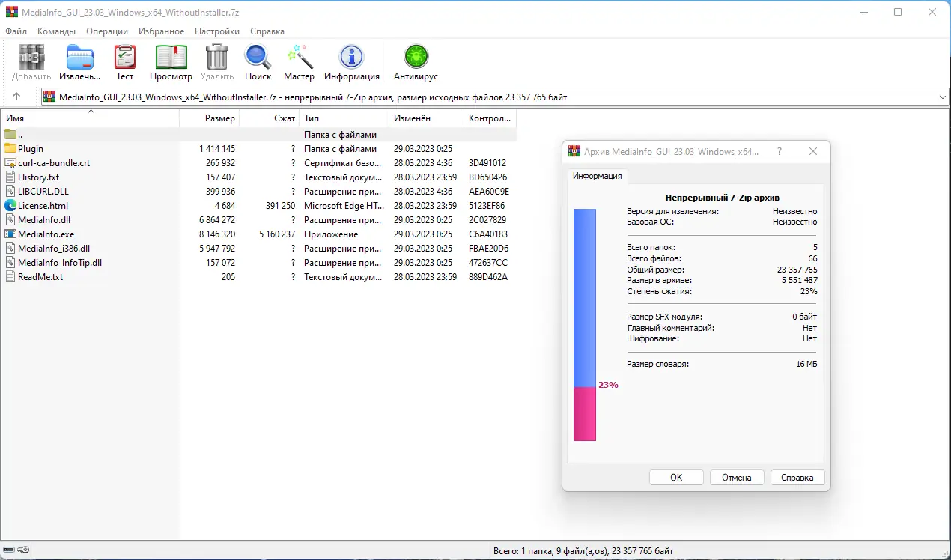Click the History.txt file icon
The height and width of the screenshot is (560, 951).
10,177
